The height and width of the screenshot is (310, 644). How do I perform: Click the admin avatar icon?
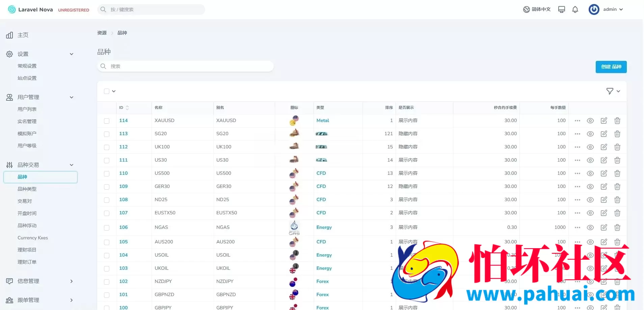point(594,9)
